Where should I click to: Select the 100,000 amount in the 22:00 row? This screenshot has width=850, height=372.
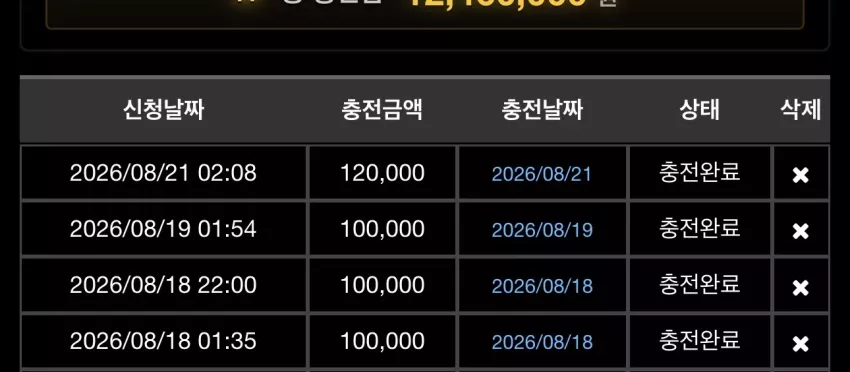point(382,285)
